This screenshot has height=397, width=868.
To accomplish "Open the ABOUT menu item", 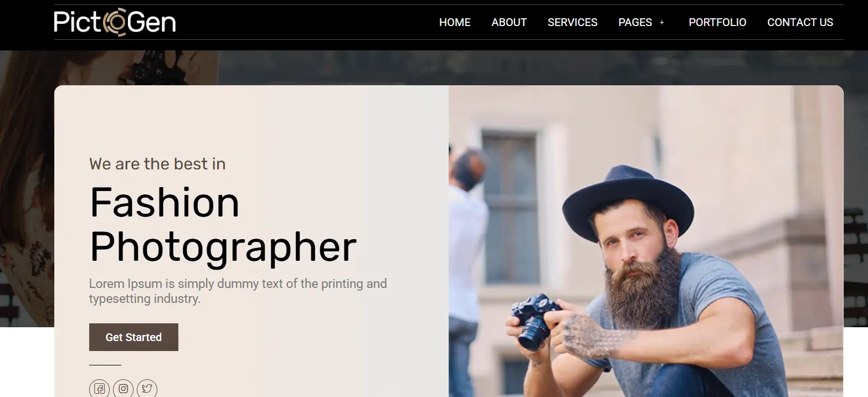I will click(509, 22).
